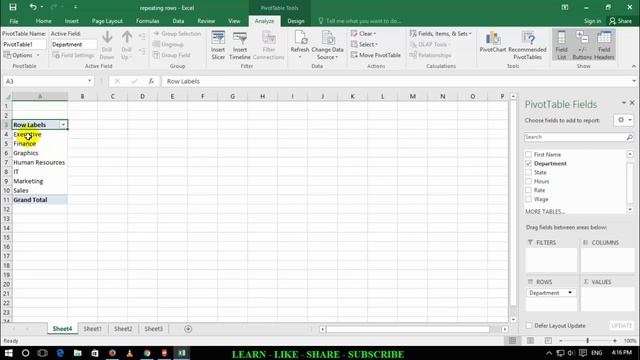Add a new sheet with plus icon
The width and height of the screenshot is (640, 360).
click(x=188, y=329)
